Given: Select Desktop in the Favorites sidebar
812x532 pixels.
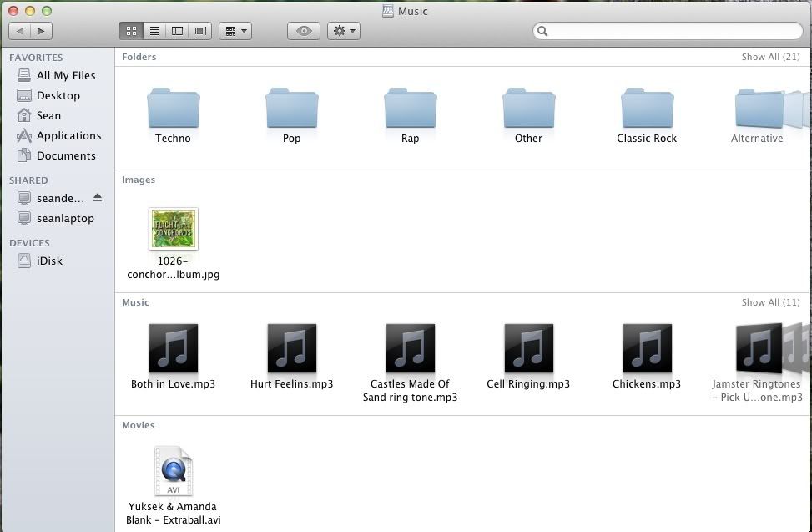Looking at the screenshot, I should pyautogui.click(x=58, y=95).
